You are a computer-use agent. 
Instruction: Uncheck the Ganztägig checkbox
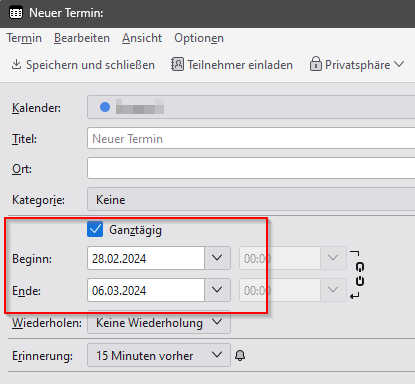point(95,229)
